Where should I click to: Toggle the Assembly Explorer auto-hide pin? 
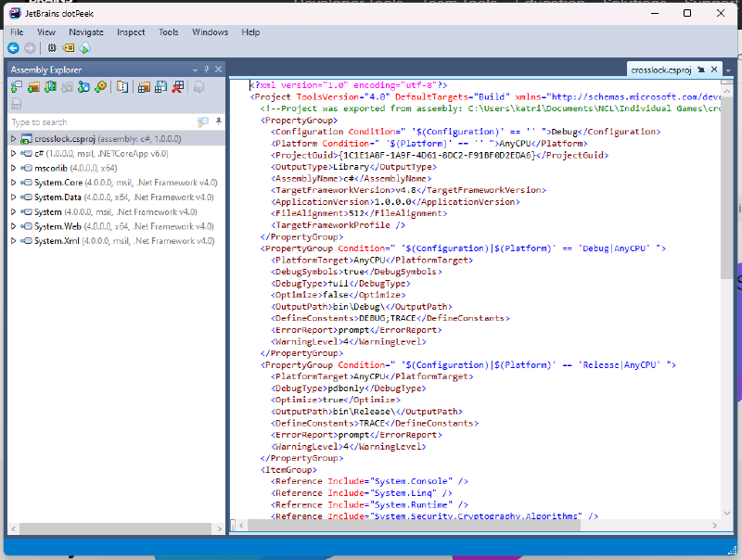coord(207,70)
